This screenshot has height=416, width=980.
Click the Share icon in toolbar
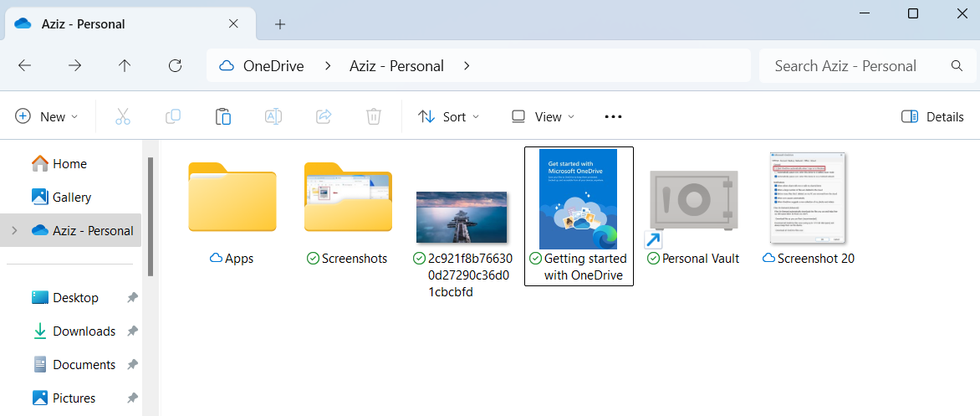(x=324, y=116)
